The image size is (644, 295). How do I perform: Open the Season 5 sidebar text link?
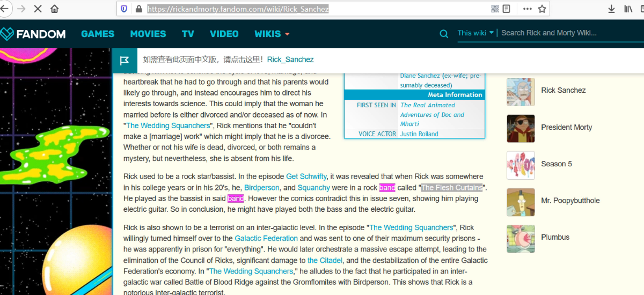coord(557,164)
